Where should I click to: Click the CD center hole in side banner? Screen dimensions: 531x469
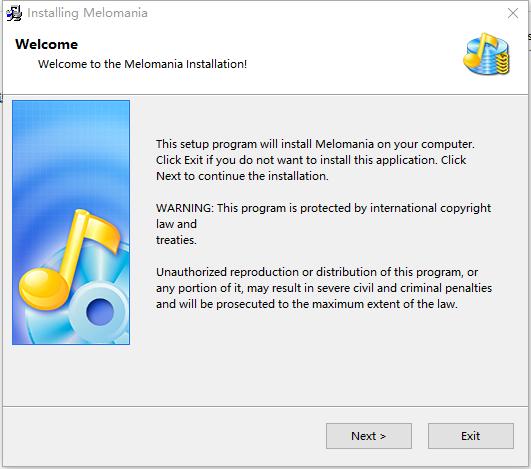click(x=99, y=312)
